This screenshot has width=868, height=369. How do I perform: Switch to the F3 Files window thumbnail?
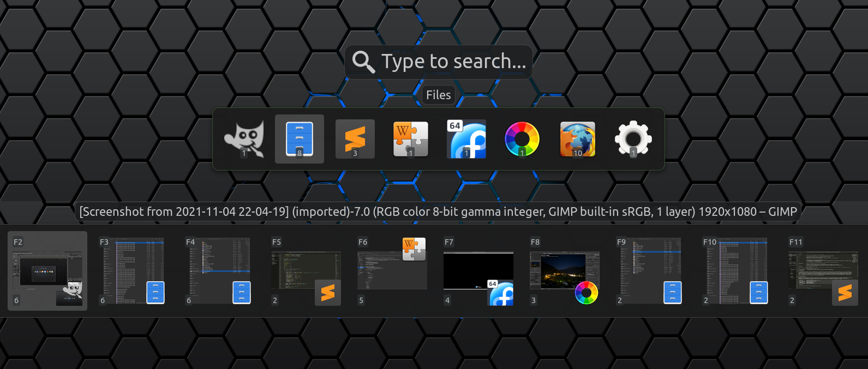(131, 271)
